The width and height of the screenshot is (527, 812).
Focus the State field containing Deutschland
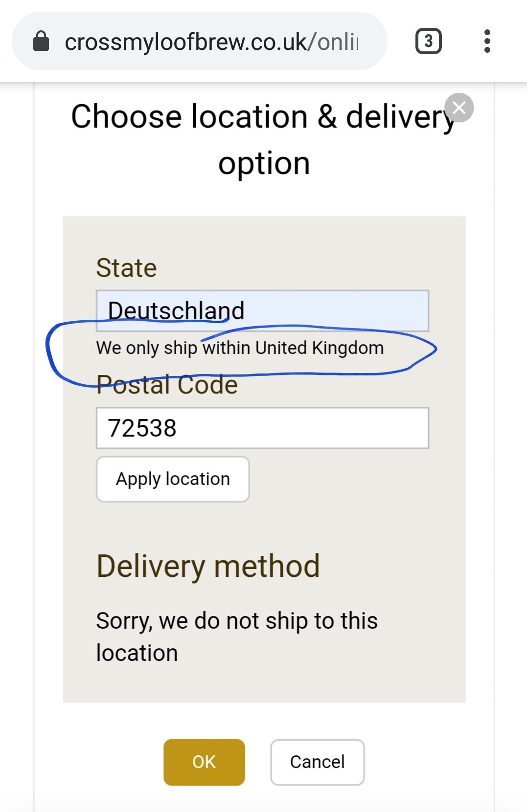point(262,311)
